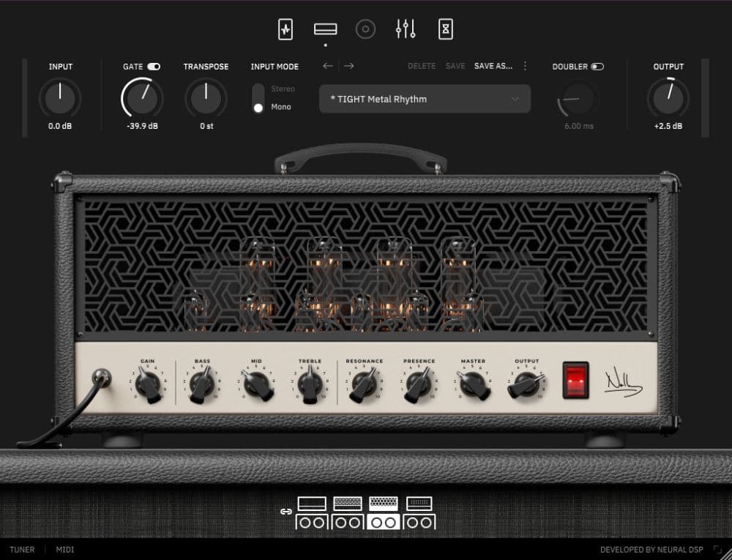Click the -39.9 dB gate value
Image resolution: width=732 pixels, height=560 pixels.
(142, 126)
